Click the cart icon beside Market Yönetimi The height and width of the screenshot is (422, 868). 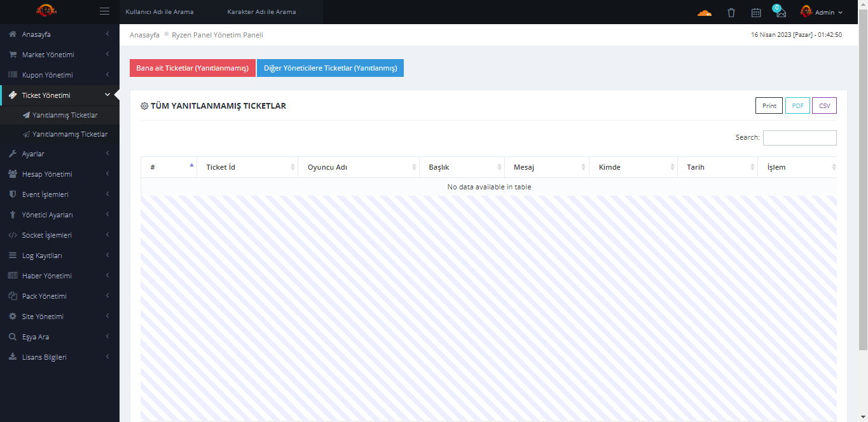click(x=13, y=54)
